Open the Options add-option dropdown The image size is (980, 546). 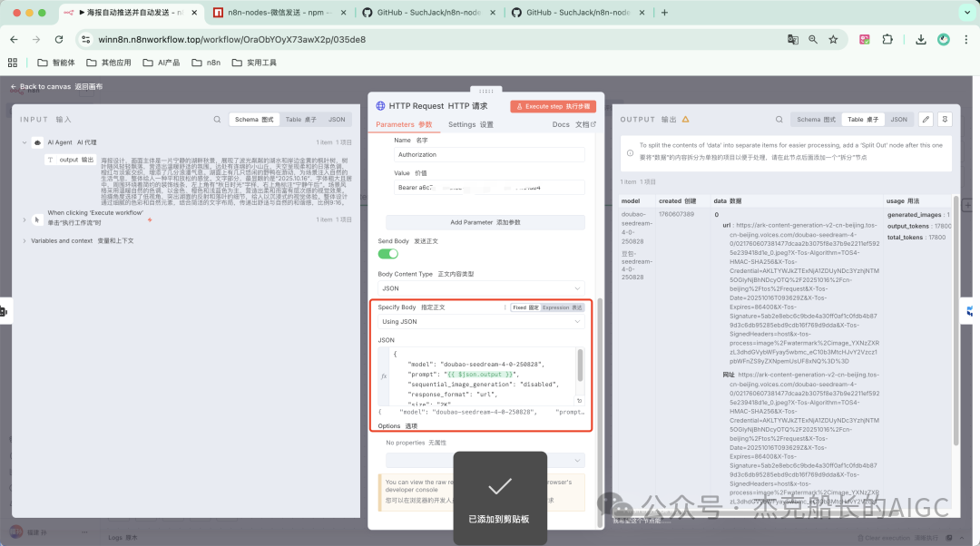pos(485,460)
